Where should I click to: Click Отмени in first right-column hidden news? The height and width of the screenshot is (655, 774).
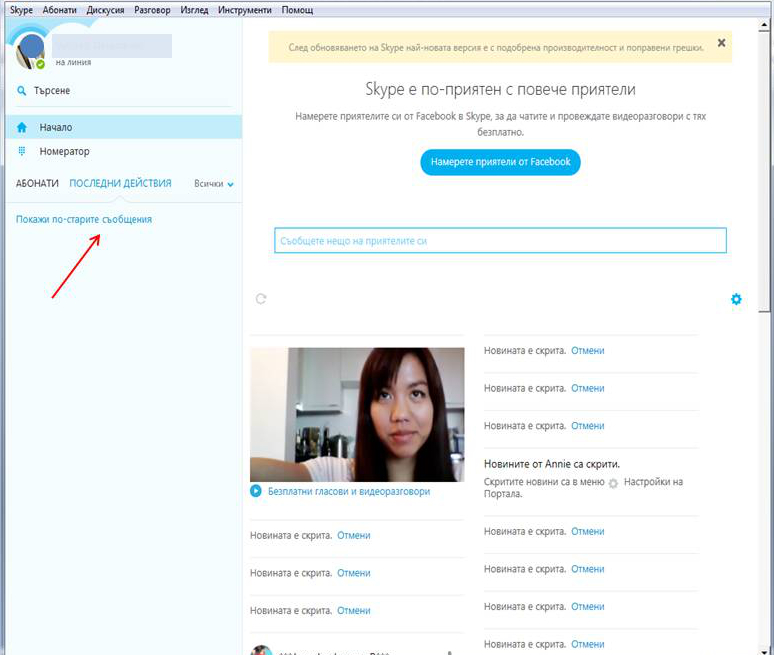point(587,350)
